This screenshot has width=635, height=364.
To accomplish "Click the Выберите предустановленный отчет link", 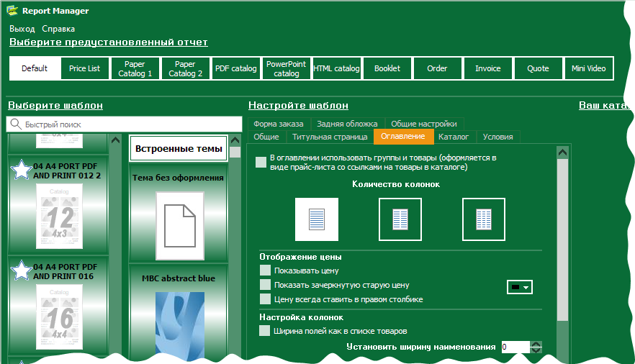I will (x=109, y=42).
